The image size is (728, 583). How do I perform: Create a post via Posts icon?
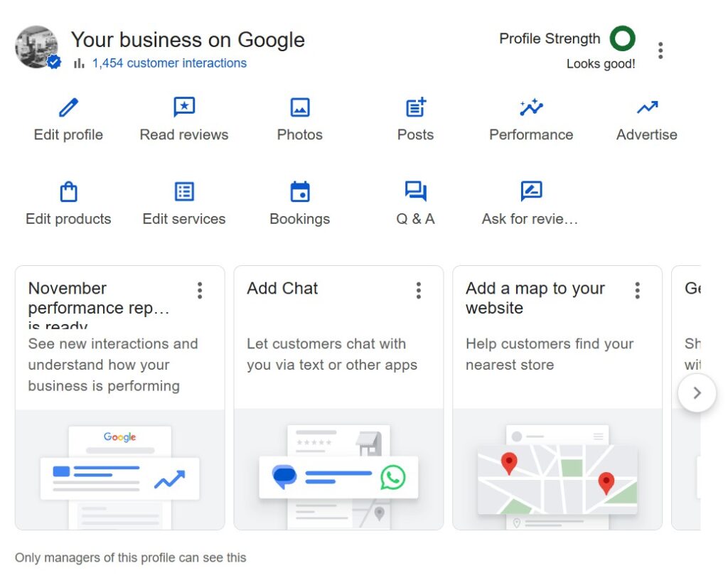(415, 108)
